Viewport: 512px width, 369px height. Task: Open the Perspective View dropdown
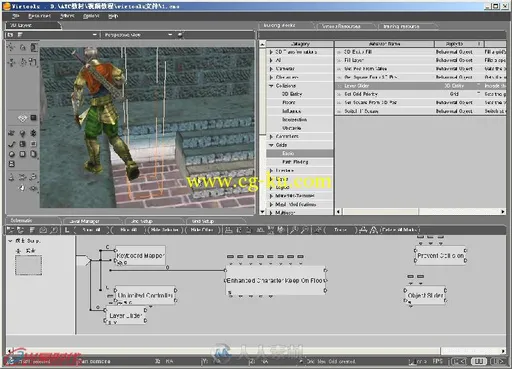pyautogui.click(x=170, y=35)
